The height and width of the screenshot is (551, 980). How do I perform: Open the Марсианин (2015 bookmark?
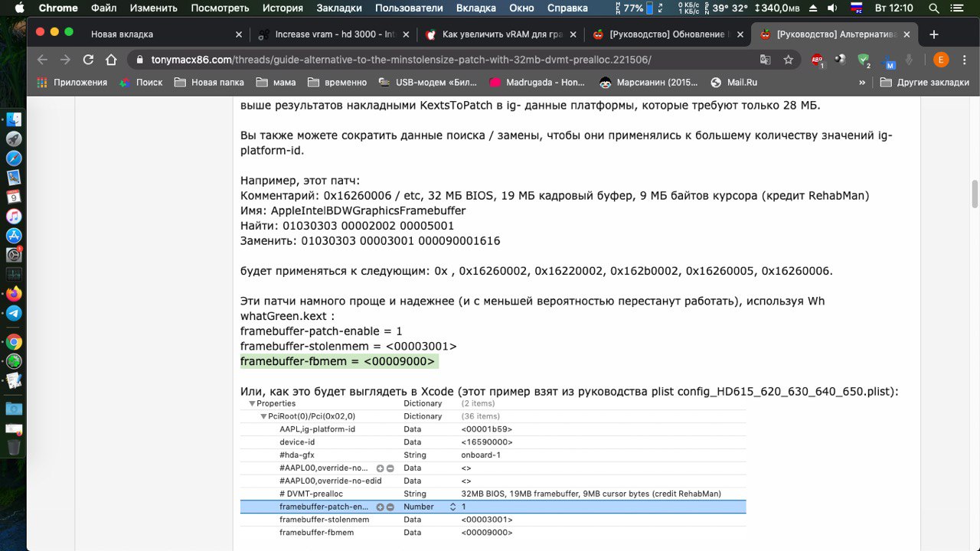click(649, 82)
